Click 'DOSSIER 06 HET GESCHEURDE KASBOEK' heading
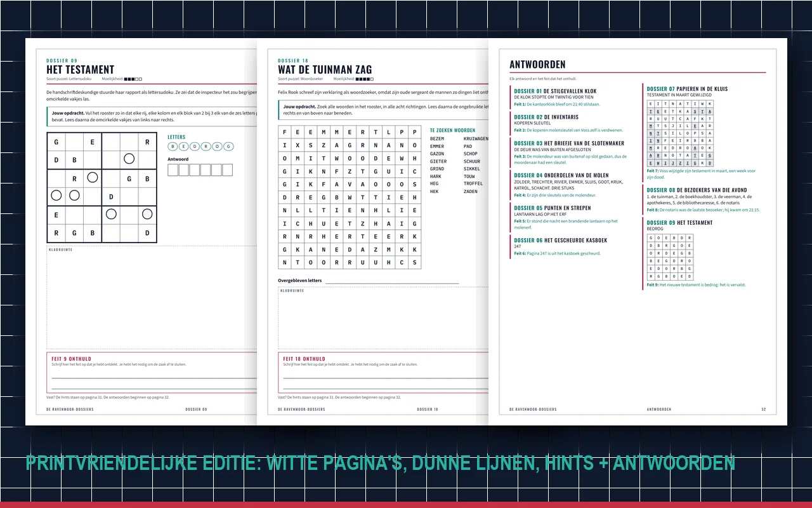 coord(560,240)
